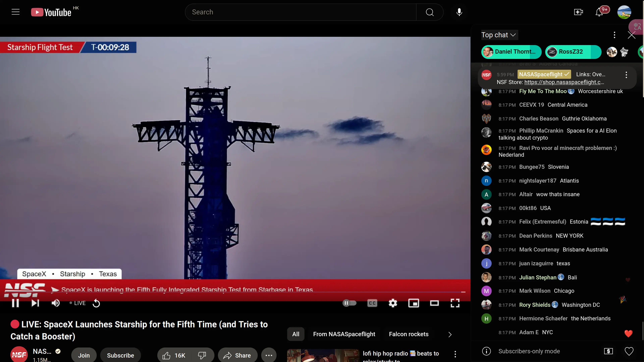Viewport: 644px width, 362px height.
Task: Mute the video volume
Action: tap(56, 303)
